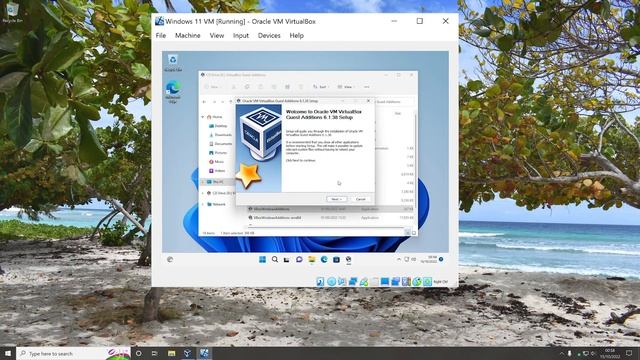Open File Explorer on the guest taskbar
Image resolution: width=640 pixels, height=360 pixels.
coord(311,259)
